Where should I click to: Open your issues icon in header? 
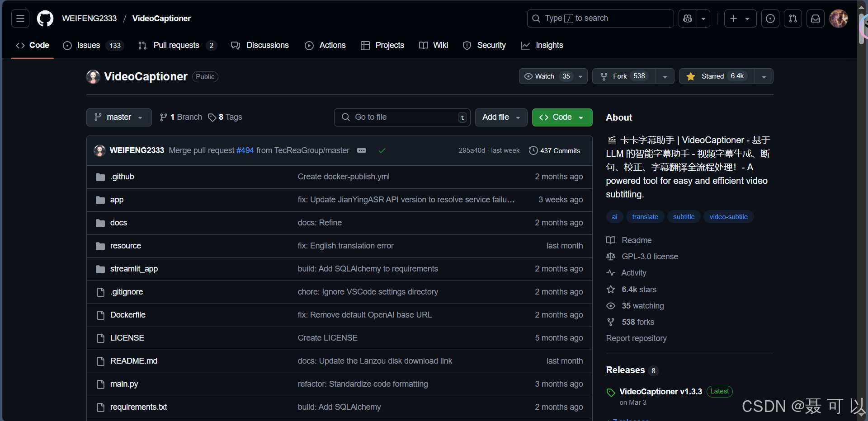770,19
